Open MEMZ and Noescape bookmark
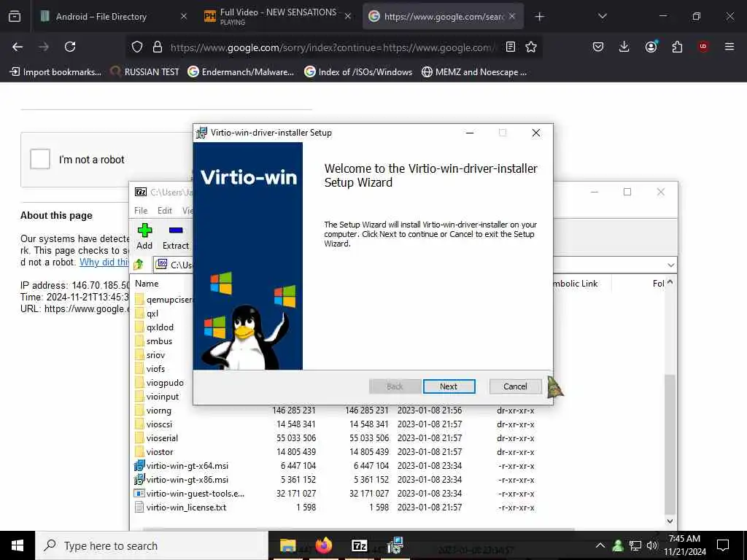Screen dimensions: 747x560 coord(474,72)
